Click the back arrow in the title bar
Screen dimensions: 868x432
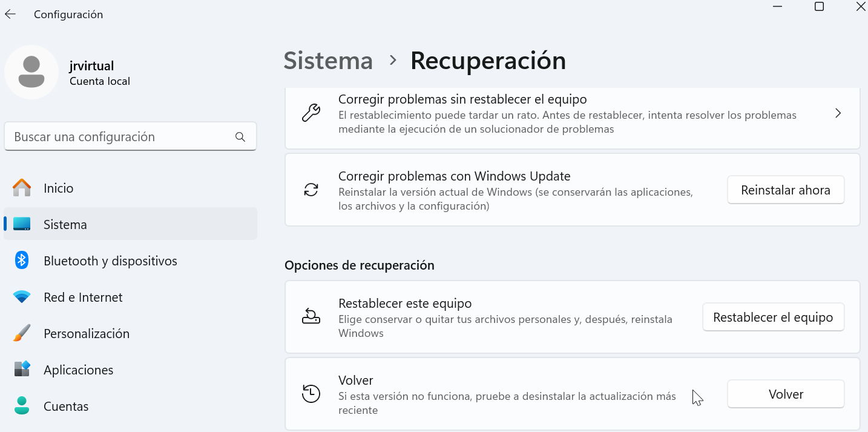10,14
